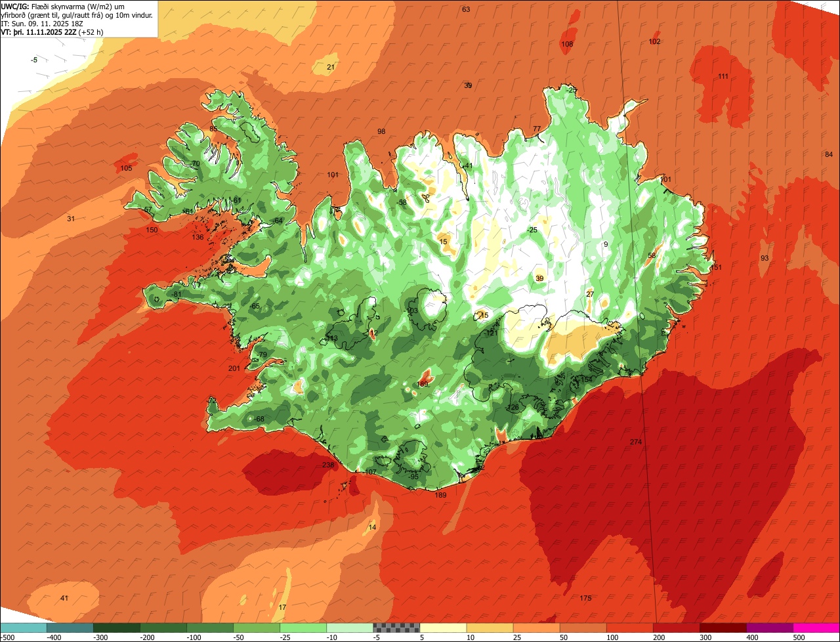Click the map value 63 at the top edge
Image resolution: width=840 pixels, height=642 pixels.
tap(466, 9)
